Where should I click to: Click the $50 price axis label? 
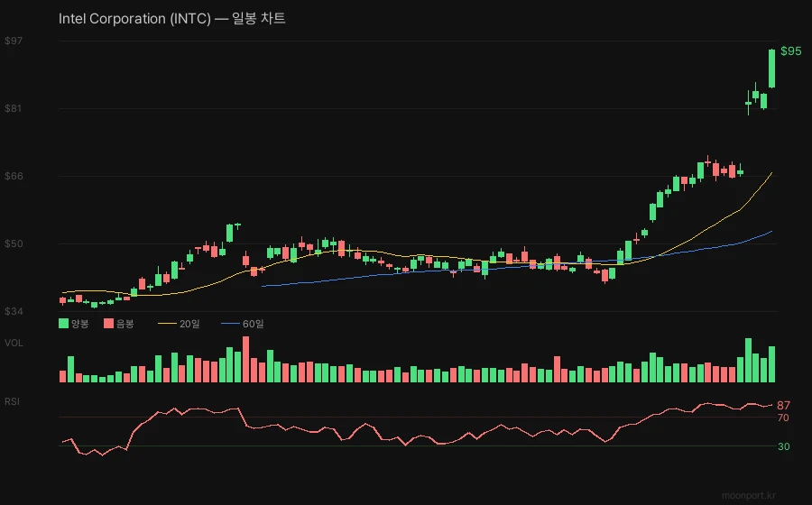tap(14, 243)
